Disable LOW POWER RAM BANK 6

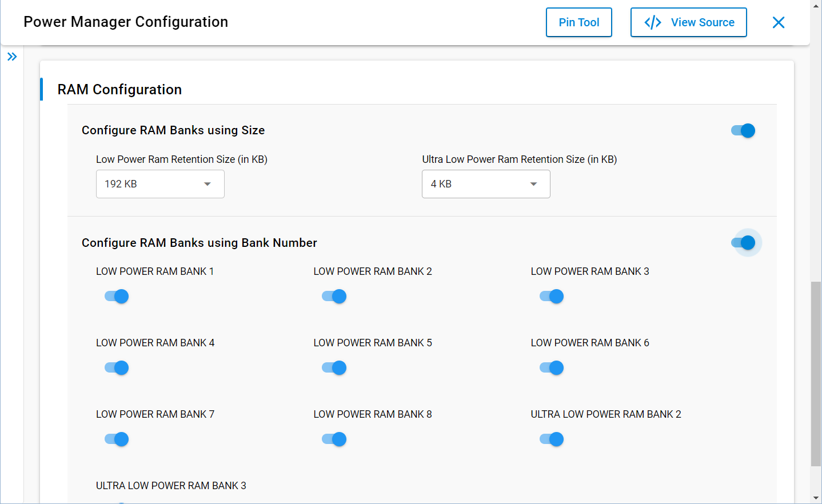click(550, 367)
